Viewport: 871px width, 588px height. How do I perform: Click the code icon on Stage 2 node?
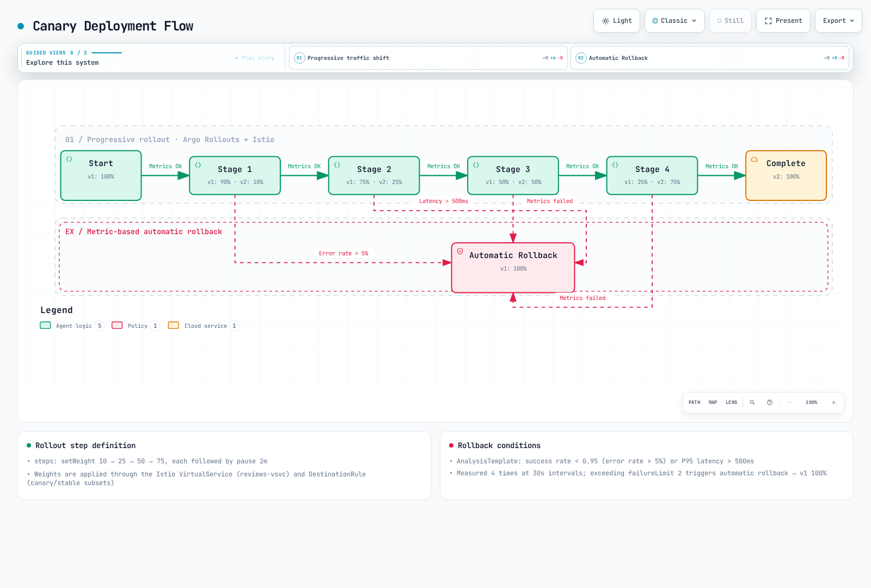coord(337,165)
